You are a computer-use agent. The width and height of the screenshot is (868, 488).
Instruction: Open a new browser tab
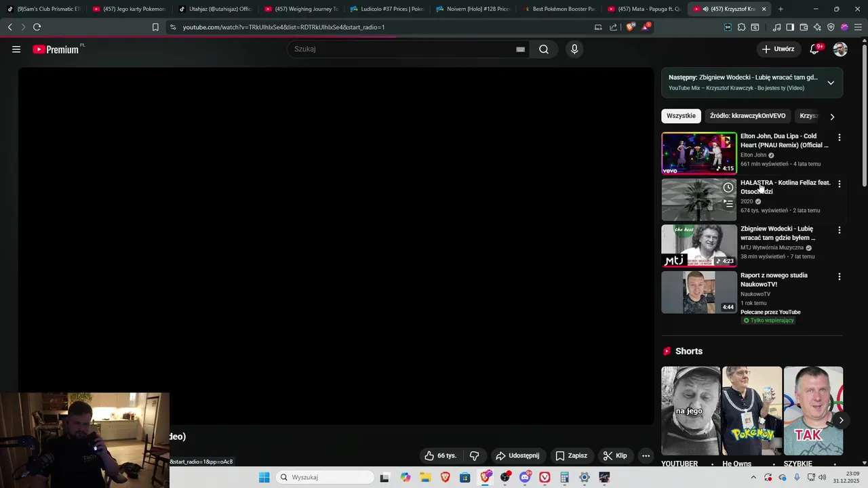(781, 9)
